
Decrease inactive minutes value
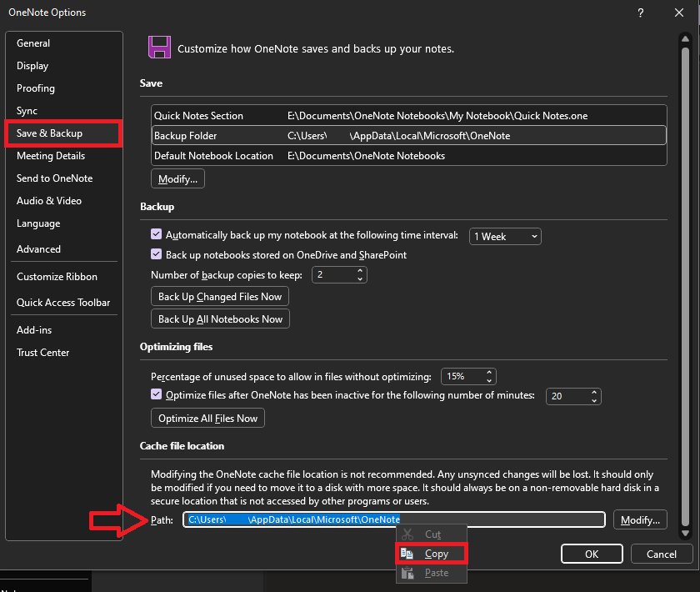[594, 401]
